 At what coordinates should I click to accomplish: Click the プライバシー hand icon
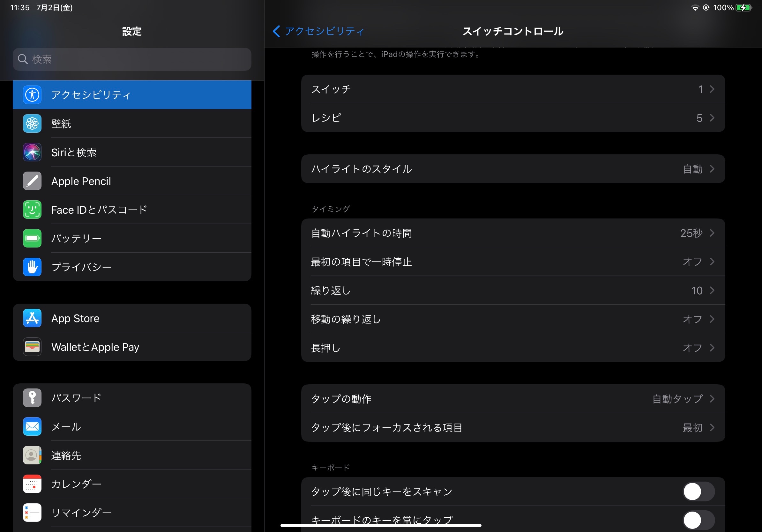[32, 267]
